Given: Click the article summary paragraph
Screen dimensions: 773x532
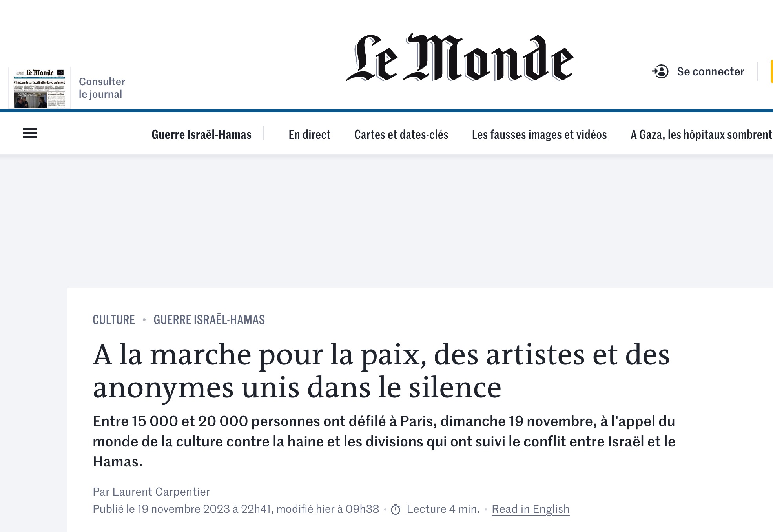Looking at the screenshot, I should click(x=384, y=441).
